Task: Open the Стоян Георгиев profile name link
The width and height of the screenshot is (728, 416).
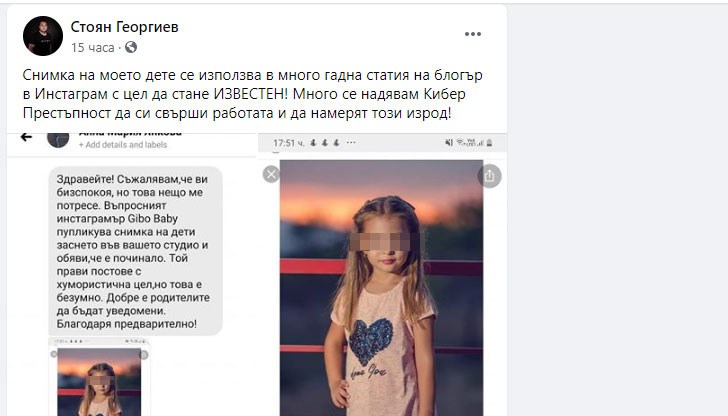Action: coord(124,27)
